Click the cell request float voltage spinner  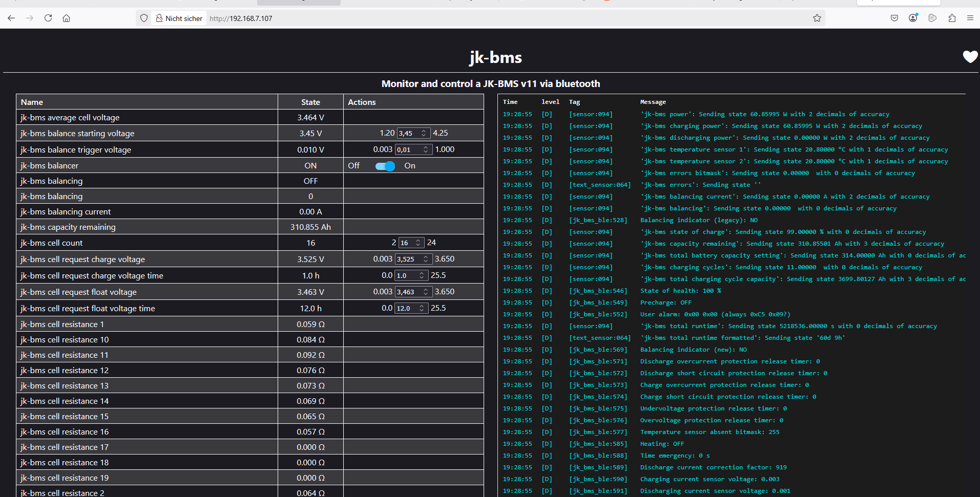tap(426, 292)
